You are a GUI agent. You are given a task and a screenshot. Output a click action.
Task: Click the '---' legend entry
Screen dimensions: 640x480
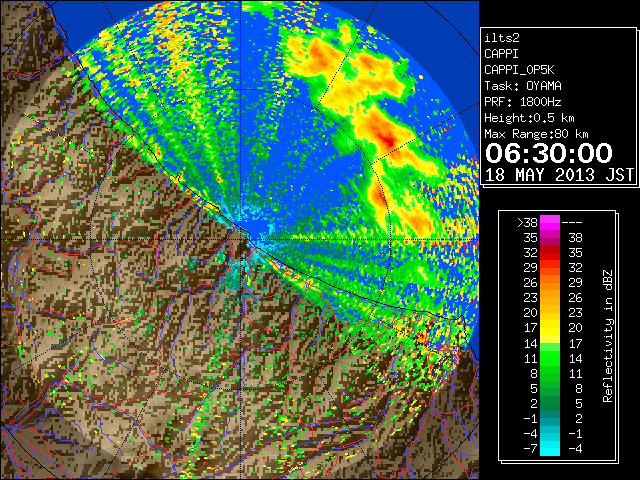572,223
